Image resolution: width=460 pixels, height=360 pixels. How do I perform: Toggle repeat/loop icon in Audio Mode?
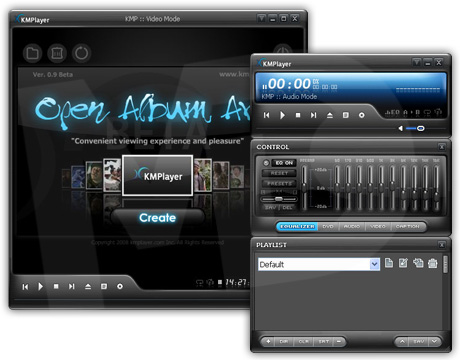[427, 113]
